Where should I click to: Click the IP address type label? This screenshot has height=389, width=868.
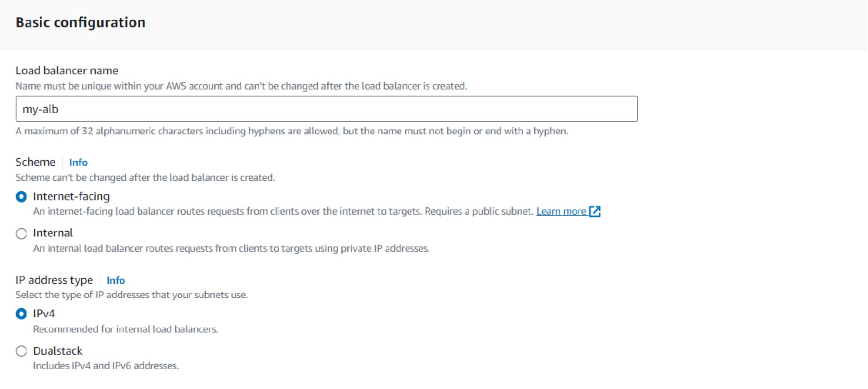[x=54, y=280]
